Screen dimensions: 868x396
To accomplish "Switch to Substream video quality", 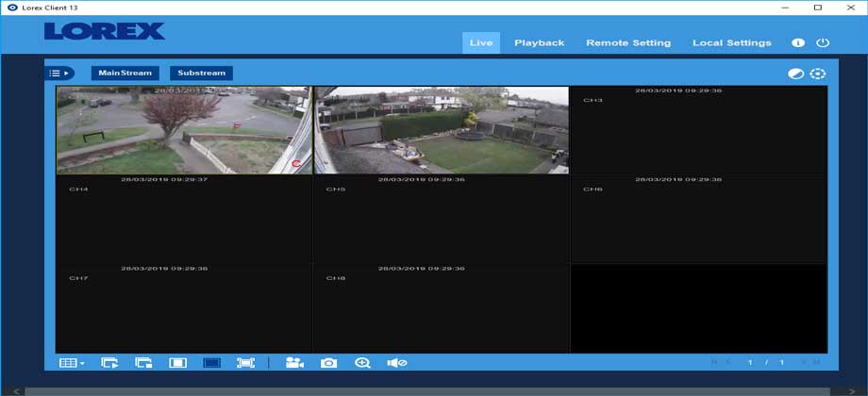I will (x=201, y=73).
